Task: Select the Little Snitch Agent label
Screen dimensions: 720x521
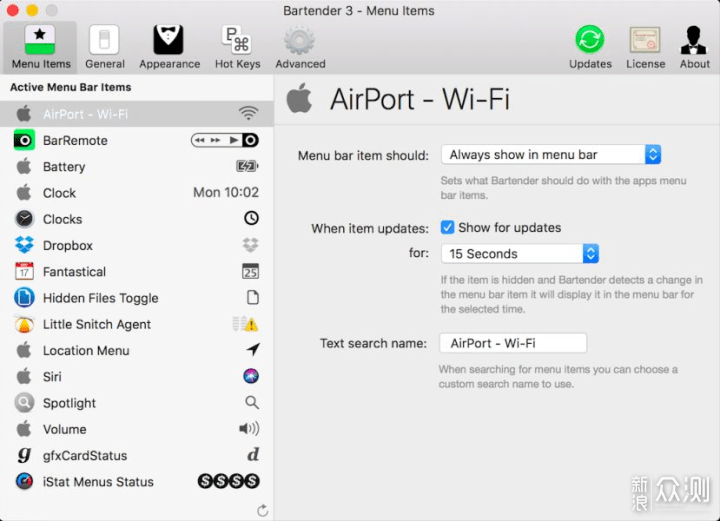Action: 96,324
